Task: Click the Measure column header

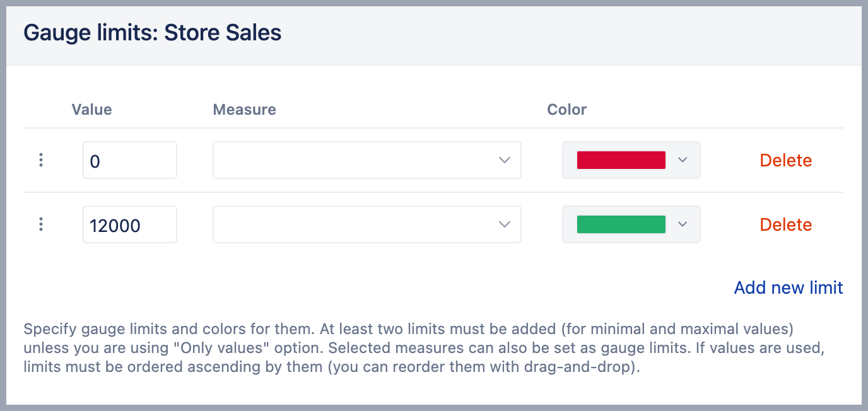Action: pyautogui.click(x=244, y=110)
